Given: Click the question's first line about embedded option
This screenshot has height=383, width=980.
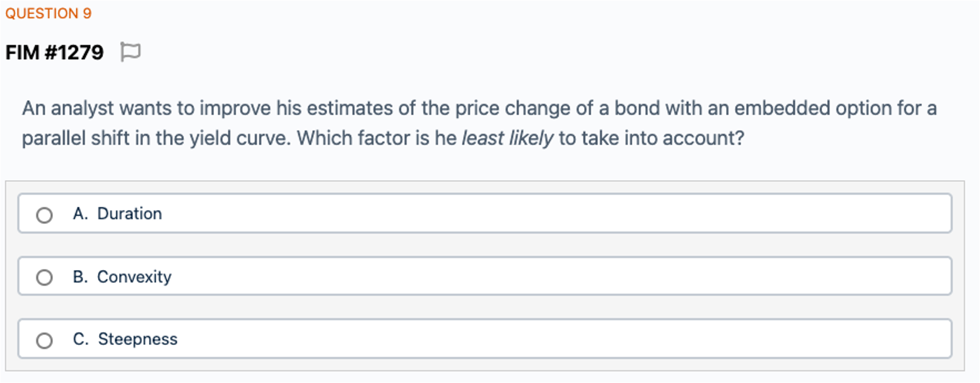Looking at the screenshot, I should tap(479, 108).
